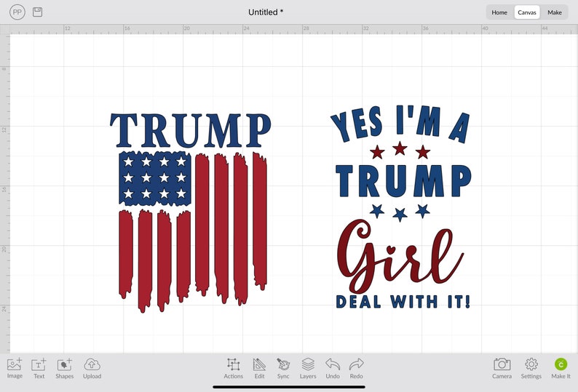Open the Shapes tool
This screenshot has width=578, height=392.
[x=65, y=369]
